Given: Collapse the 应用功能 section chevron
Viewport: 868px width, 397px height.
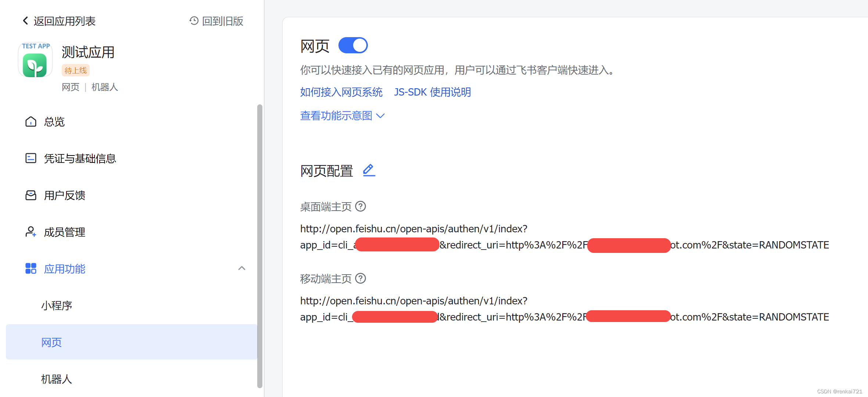Looking at the screenshot, I should point(242,268).
